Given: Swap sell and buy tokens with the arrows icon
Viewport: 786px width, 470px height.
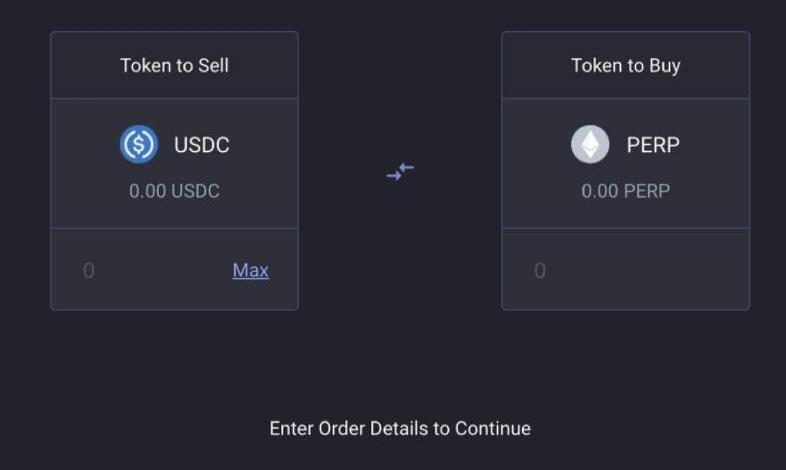Looking at the screenshot, I should [x=400, y=172].
